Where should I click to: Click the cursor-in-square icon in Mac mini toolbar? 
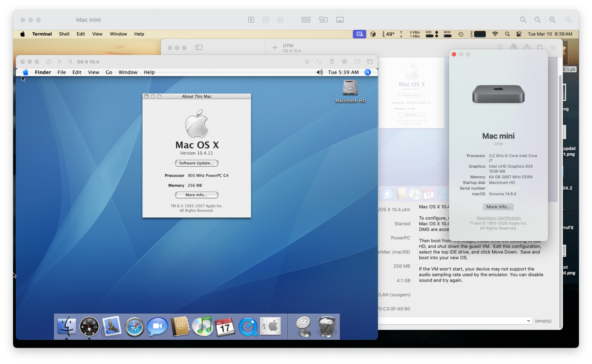coord(251,20)
